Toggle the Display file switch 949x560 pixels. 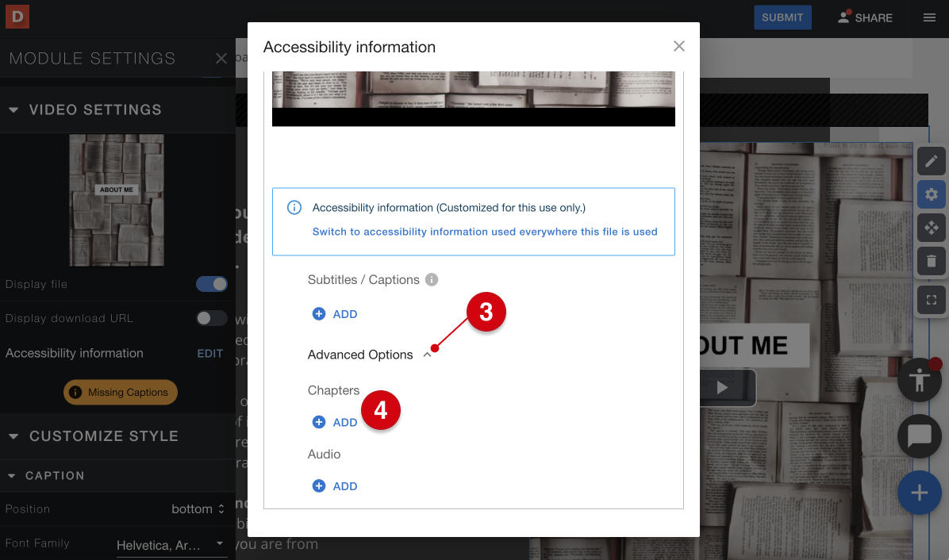211,284
